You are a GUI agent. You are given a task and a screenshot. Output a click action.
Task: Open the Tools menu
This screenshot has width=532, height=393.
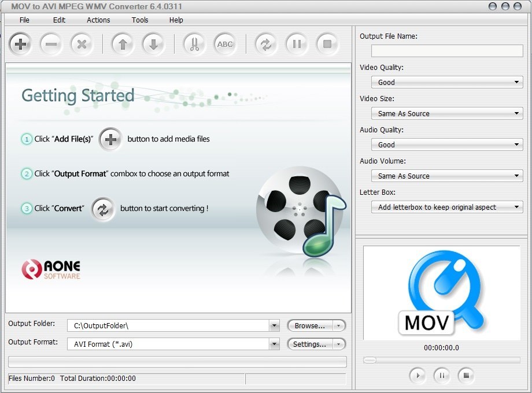[139, 20]
